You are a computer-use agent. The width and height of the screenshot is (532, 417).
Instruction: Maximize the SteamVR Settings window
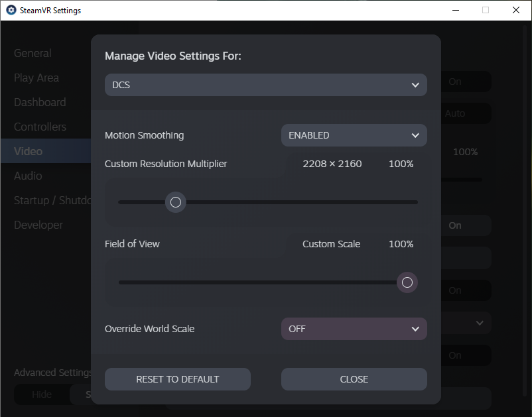pos(486,10)
